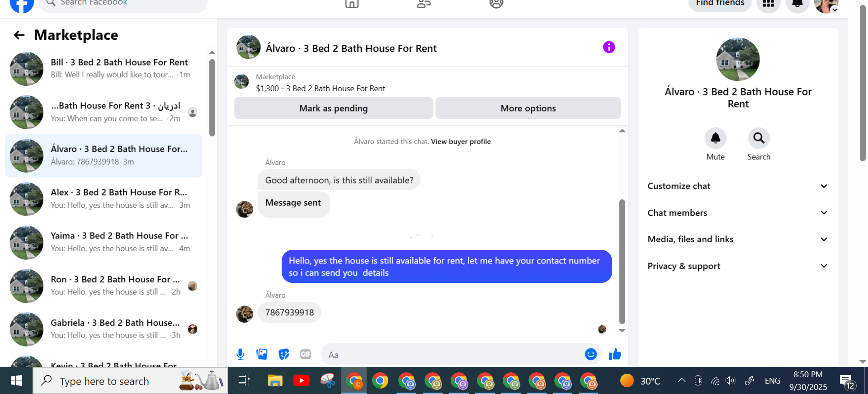The image size is (868, 394).
Task: Open Bill's house rental conversation
Action: point(104,69)
